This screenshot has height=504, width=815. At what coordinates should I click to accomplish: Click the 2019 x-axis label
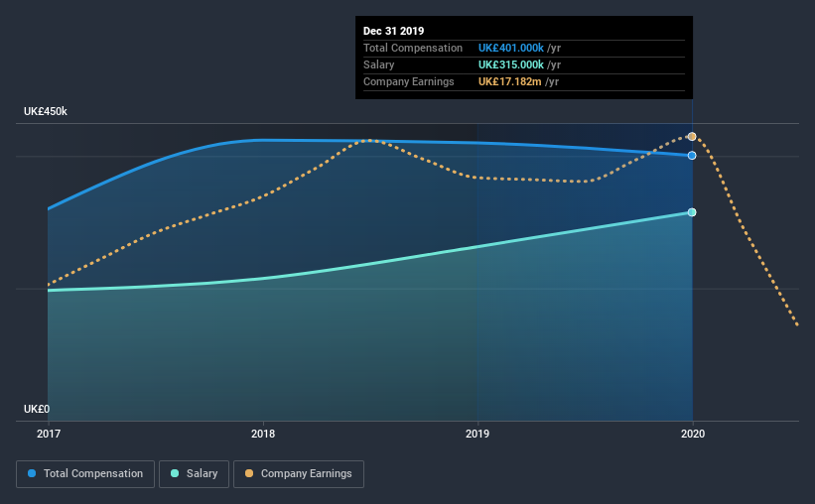click(477, 434)
